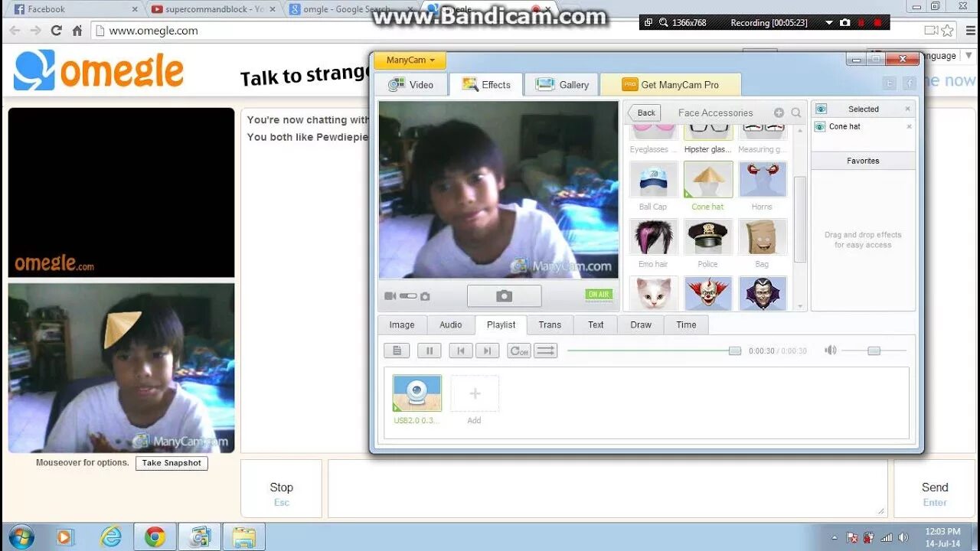Open the ManyCam Gallery tab

pyautogui.click(x=562, y=85)
